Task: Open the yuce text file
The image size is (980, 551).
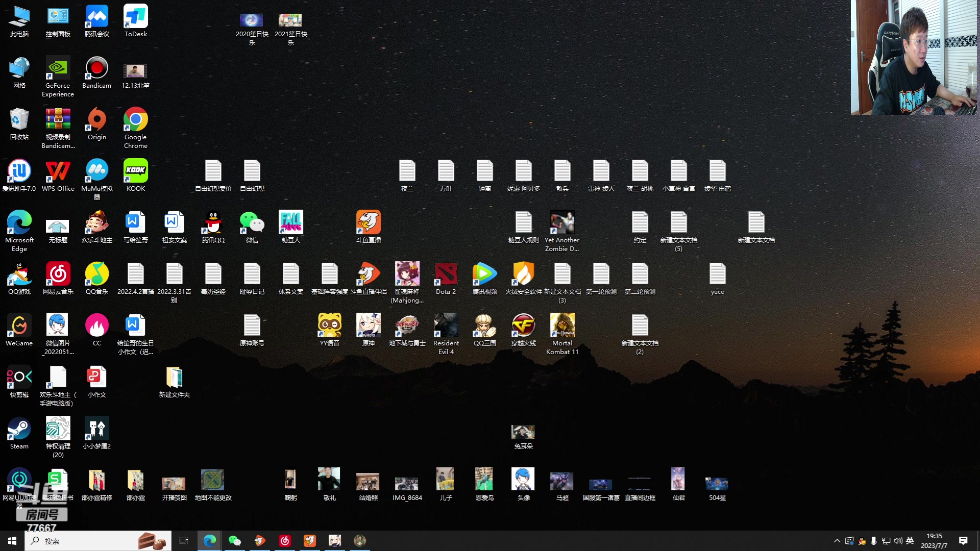Action: pos(718,279)
